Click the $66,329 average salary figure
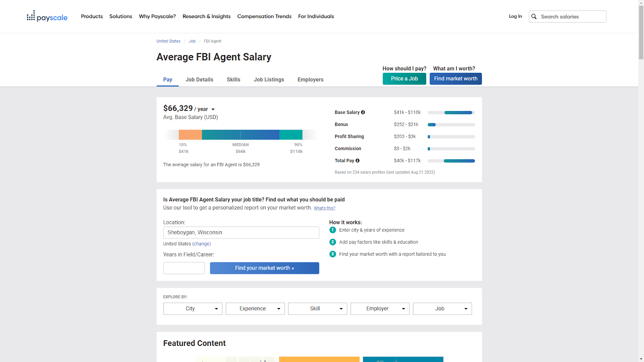Viewport: 644px width, 362px height. point(178,108)
